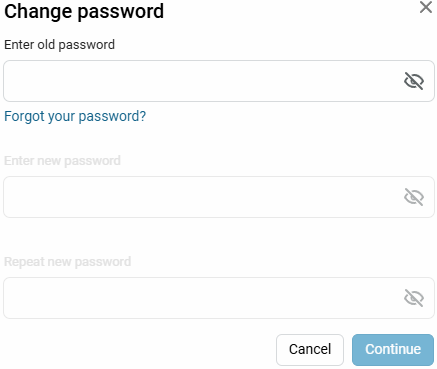Click the crossed-eye icon in the bottom field
The height and width of the screenshot is (369, 437).
click(414, 298)
